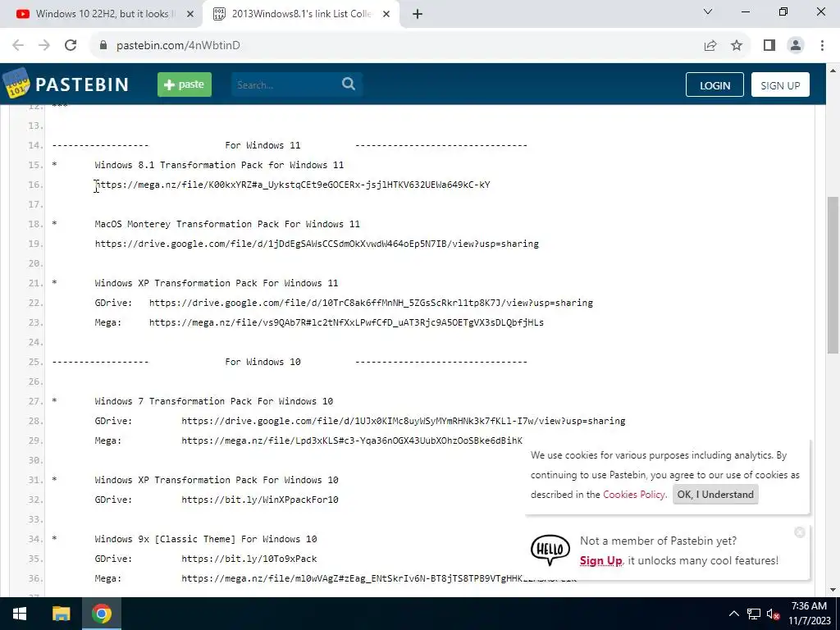Click the HELLO speech bubble icon
Viewport: 840px width, 630px height.
(x=550, y=550)
